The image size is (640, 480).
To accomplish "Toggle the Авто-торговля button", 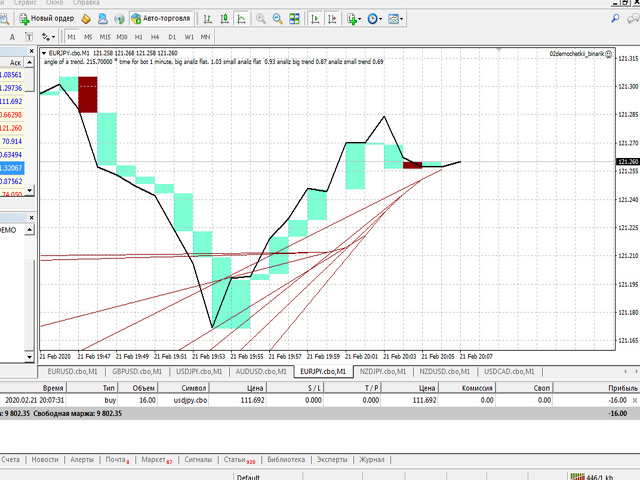I will click(161, 18).
